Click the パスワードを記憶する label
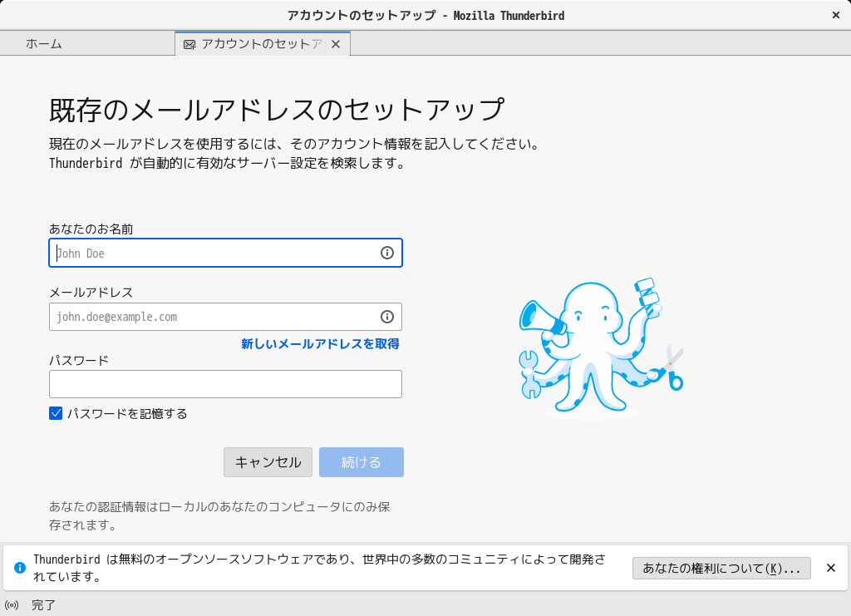The image size is (851, 616). pyautogui.click(x=127, y=413)
